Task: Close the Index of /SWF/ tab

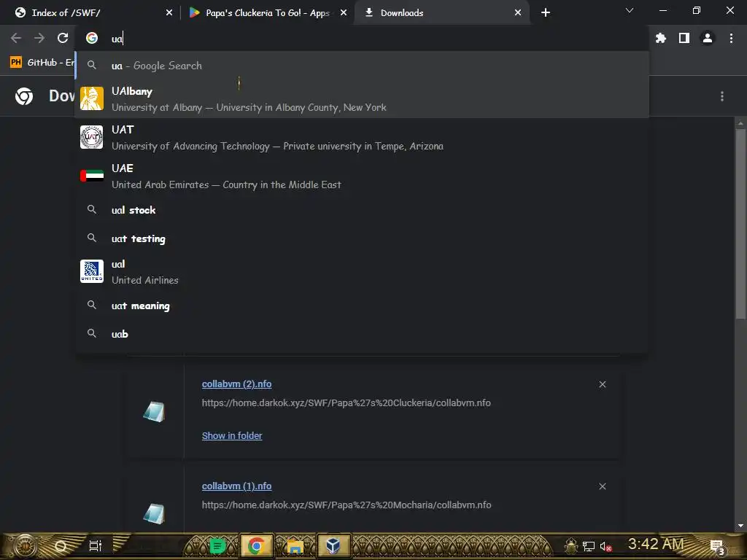Action: pyautogui.click(x=169, y=13)
